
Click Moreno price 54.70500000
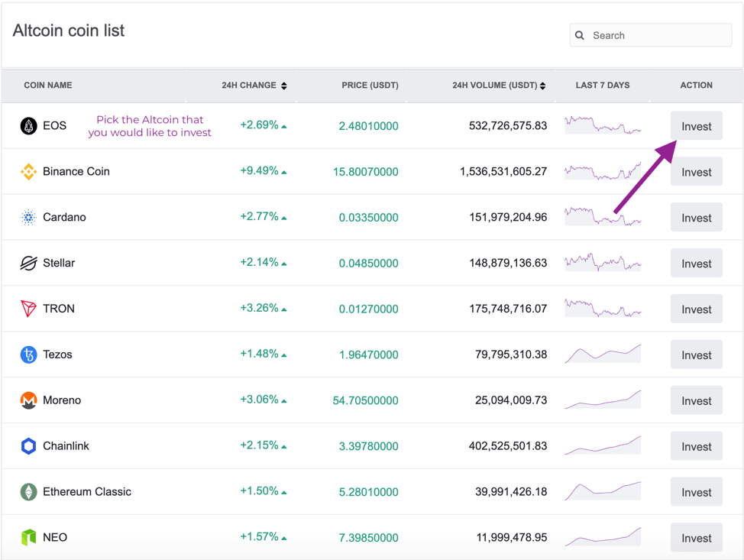click(365, 400)
